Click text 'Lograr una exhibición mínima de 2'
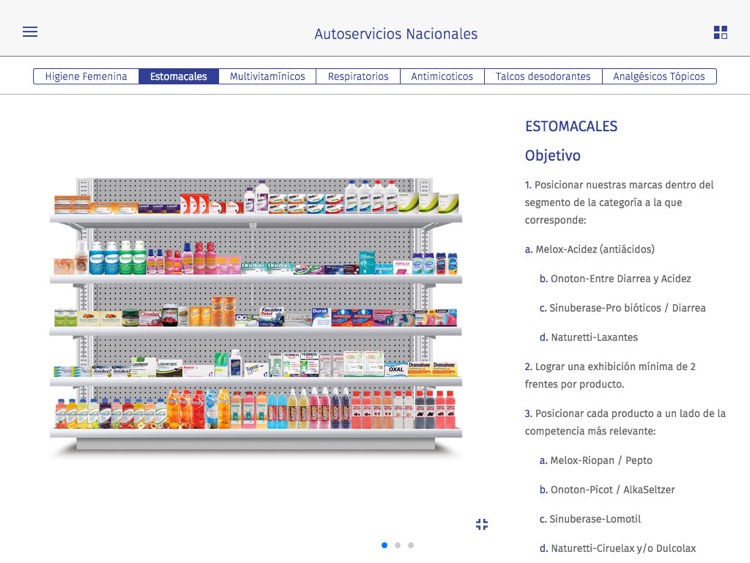Viewport: 750px width, 563px height. click(x=615, y=366)
